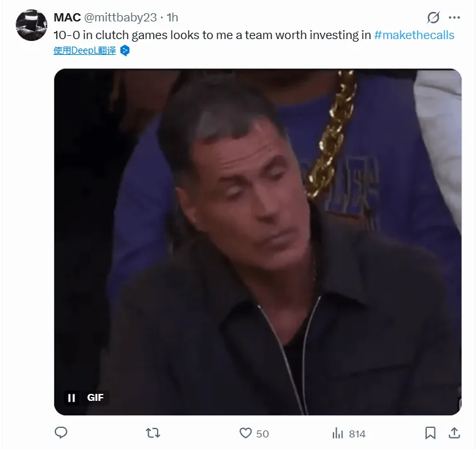
Task: Like the tweet with the heart icon
Action: pos(246,433)
